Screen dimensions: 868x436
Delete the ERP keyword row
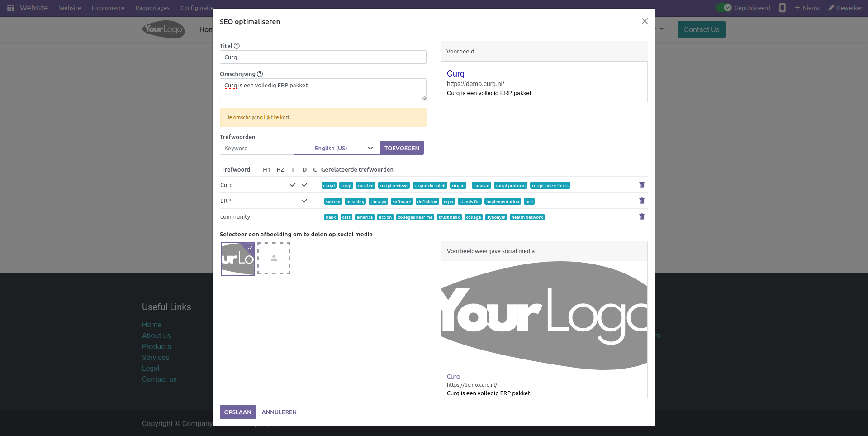point(641,201)
